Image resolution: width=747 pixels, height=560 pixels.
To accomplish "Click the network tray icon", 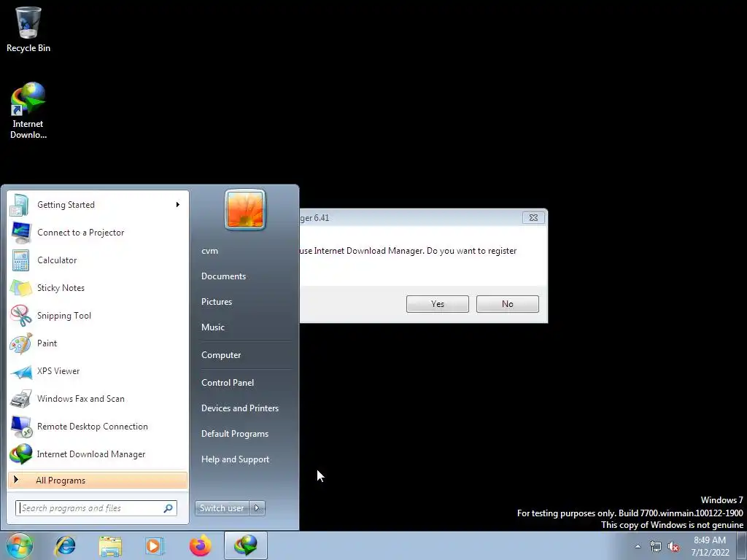I will [656, 547].
